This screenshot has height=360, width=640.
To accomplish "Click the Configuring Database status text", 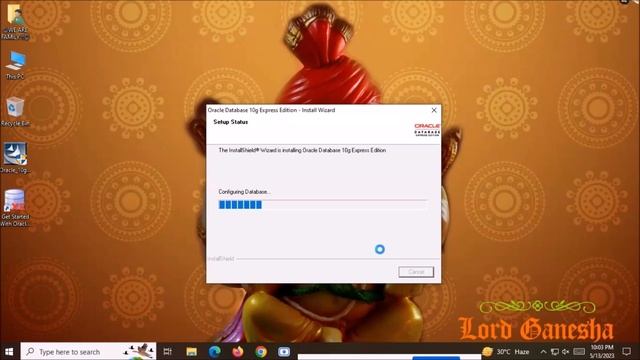I will pos(244,192).
